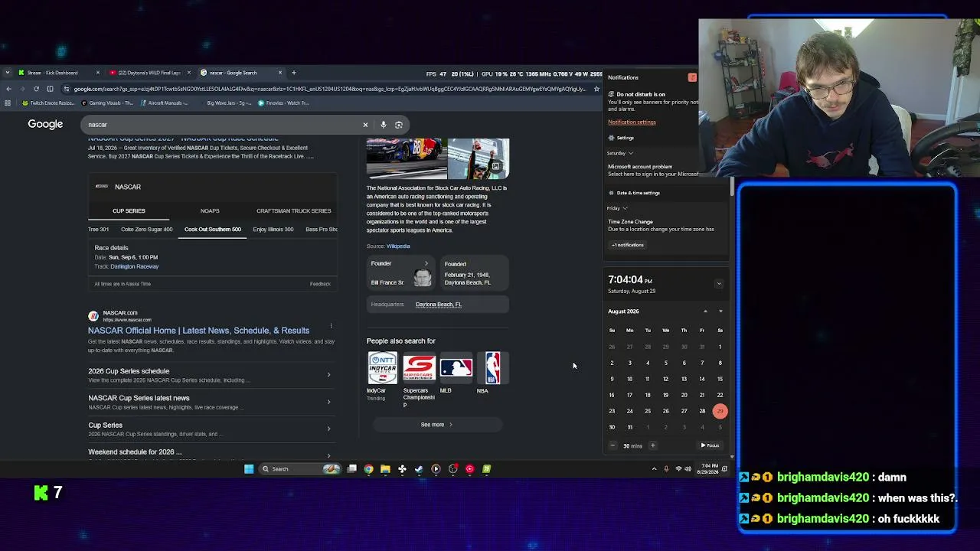Go to previous month in calendar
The height and width of the screenshot is (551, 980).
coord(705,311)
